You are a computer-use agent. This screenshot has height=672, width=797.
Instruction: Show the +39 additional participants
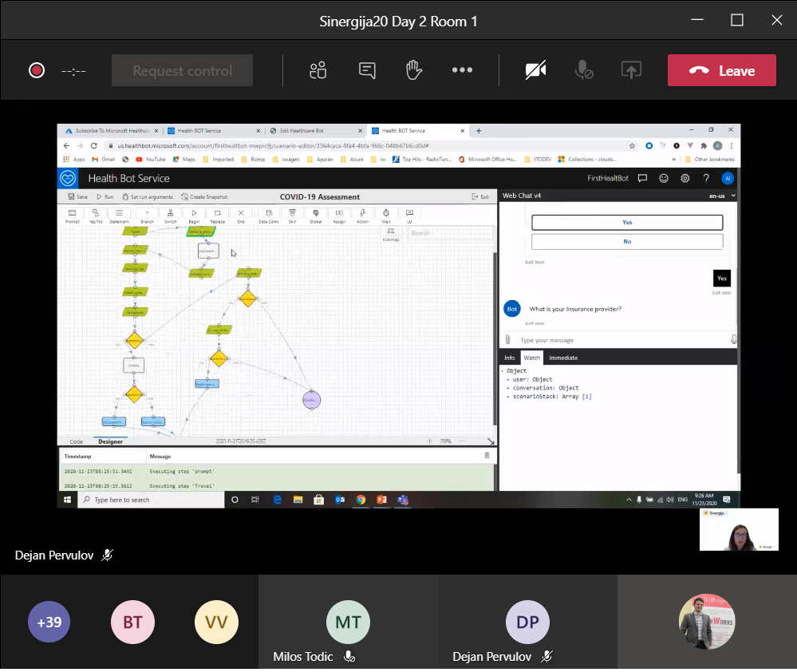point(49,621)
